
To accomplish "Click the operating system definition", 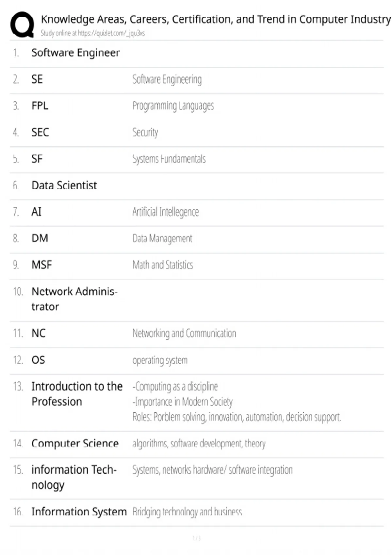I will point(160,360).
